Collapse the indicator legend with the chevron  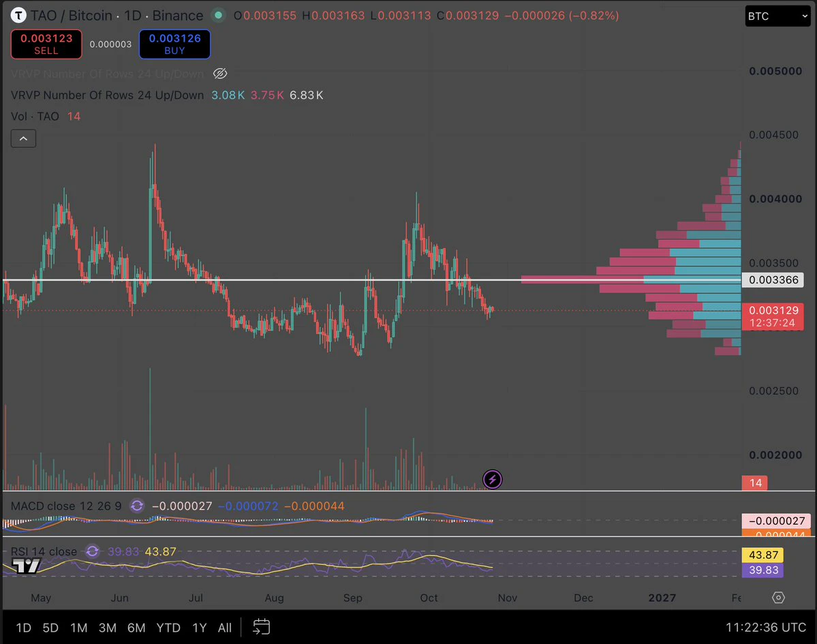[23, 138]
